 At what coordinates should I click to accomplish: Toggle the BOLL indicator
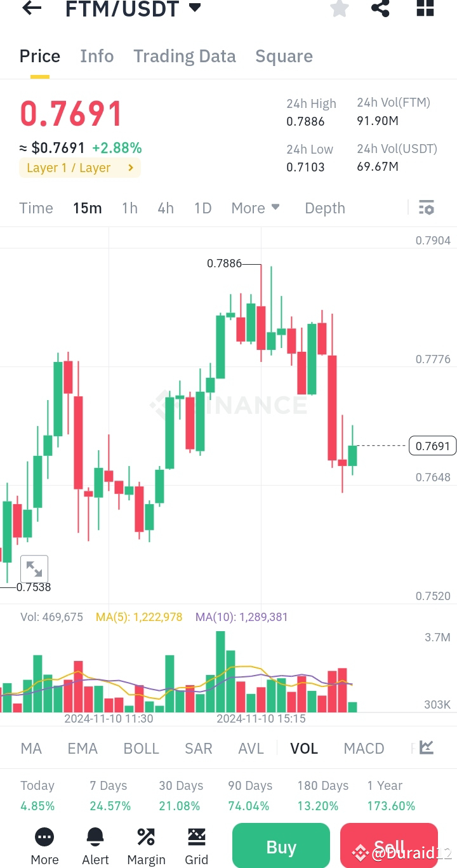click(x=141, y=748)
